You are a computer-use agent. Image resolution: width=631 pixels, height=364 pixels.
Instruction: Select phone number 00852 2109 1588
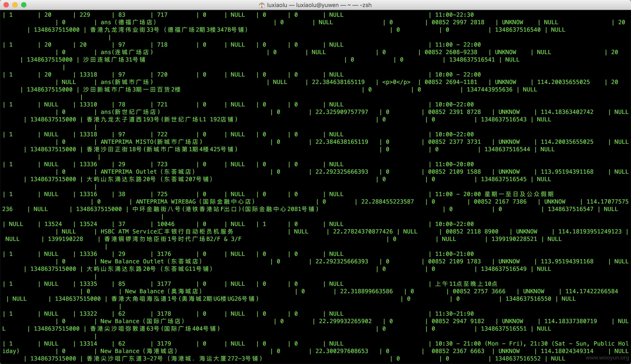tap(454, 172)
